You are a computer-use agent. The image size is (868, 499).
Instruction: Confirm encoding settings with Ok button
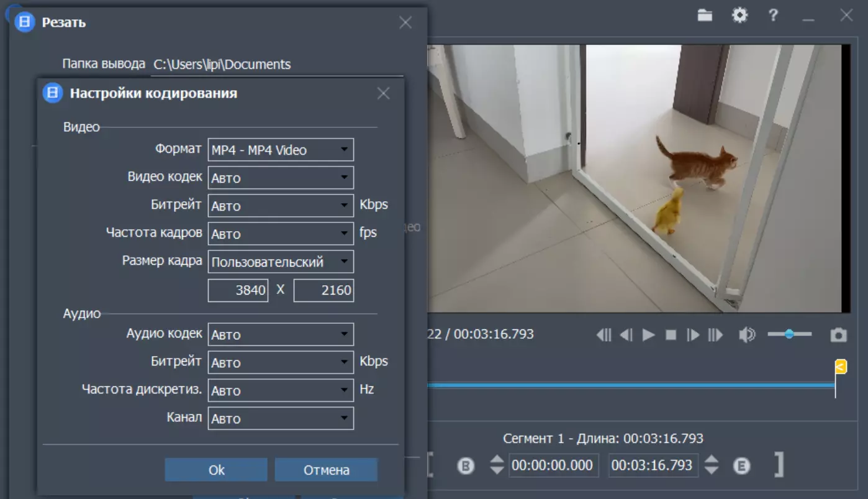point(216,470)
